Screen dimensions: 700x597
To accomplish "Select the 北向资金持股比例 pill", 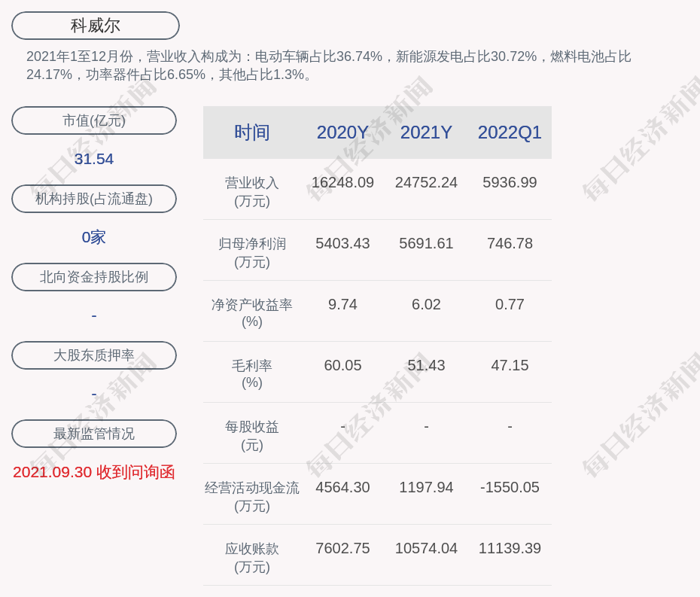I will [94, 277].
